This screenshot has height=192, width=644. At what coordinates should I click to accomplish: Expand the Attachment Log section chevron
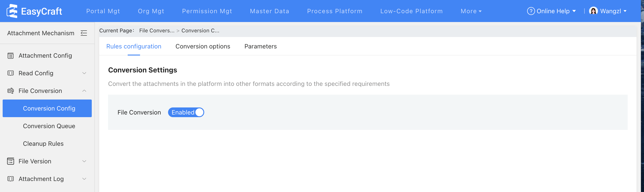[84, 179]
